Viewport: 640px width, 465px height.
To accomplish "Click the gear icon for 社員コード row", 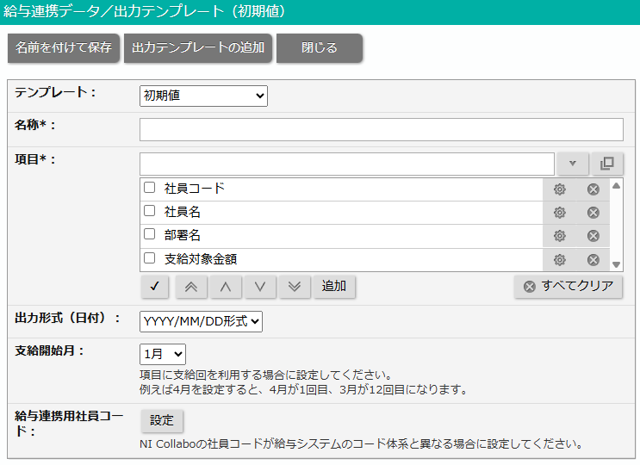I will (x=560, y=189).
